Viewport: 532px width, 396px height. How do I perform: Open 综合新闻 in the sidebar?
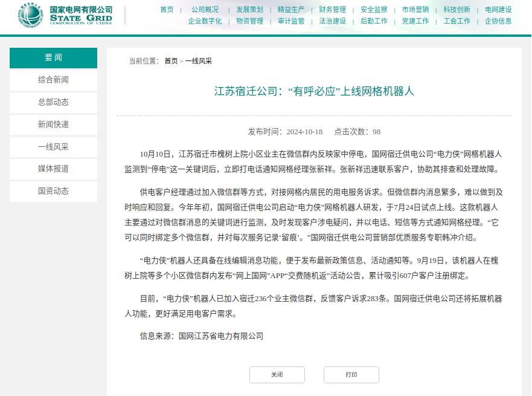(x=53, y=80)
